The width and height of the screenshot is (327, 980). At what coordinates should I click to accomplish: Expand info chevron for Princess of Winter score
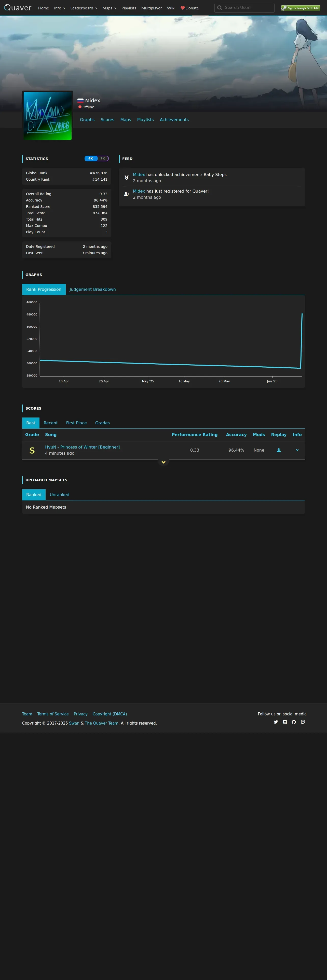click(x=297, y=450)
